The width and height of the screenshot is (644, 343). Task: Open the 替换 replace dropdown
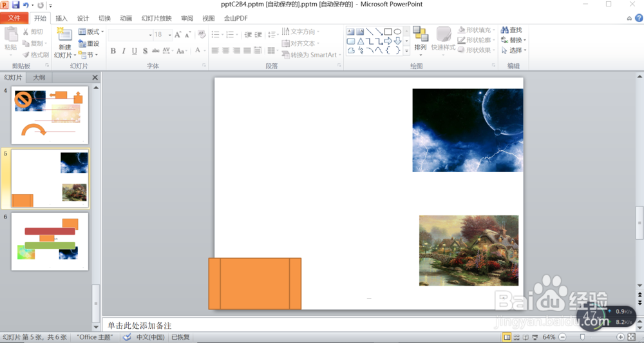pos(513,40)
